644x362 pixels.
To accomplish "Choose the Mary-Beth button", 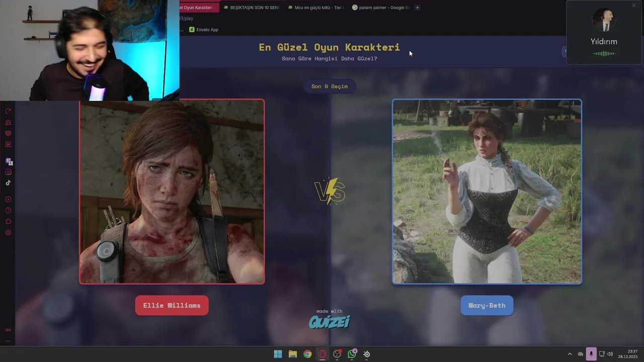I will (487, 305).
